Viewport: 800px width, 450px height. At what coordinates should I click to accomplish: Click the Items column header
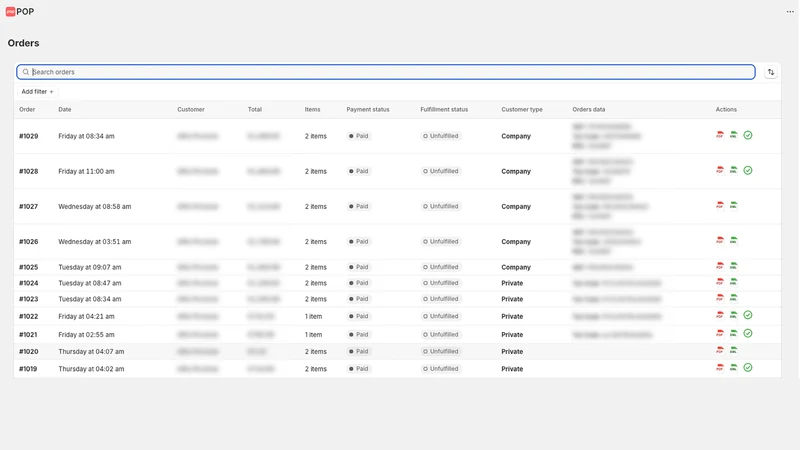click(312, 110)
